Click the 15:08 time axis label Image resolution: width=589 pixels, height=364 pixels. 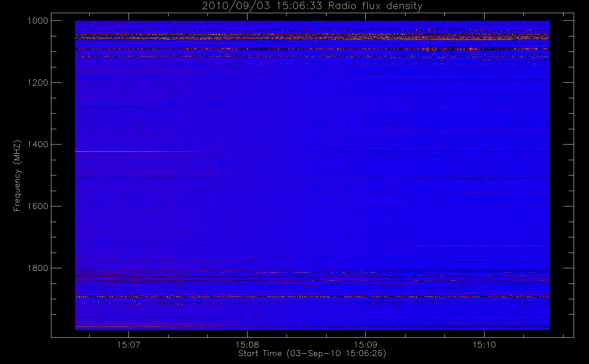pyautogui.click(x=247, y=345)
